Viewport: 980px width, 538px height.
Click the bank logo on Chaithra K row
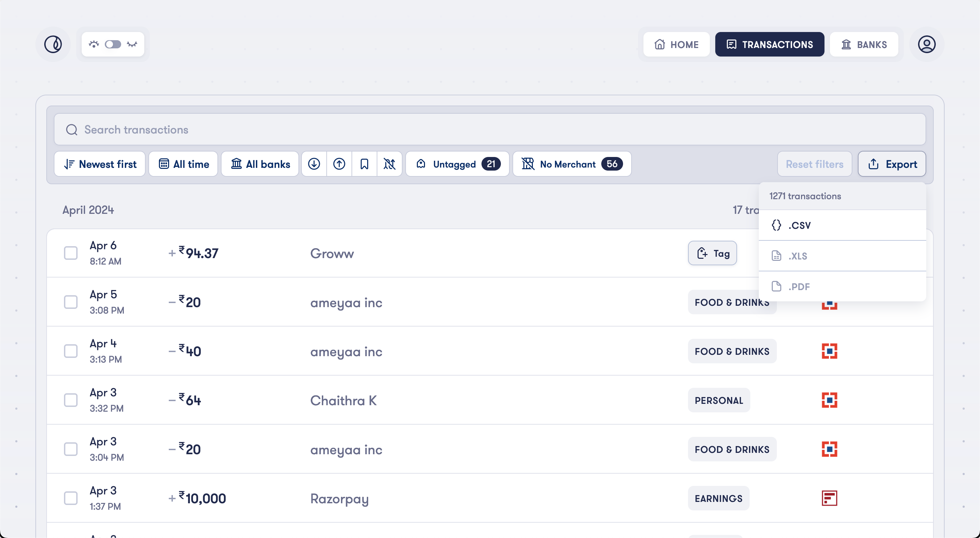(829, 400)
